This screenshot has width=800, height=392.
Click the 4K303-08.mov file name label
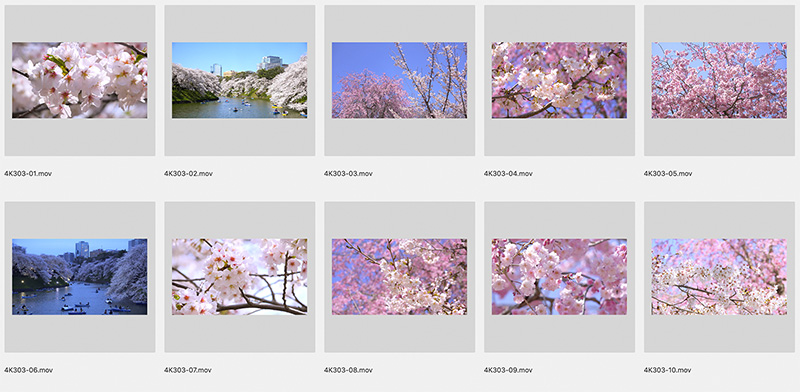pyautogui.click(x=348, y=370)
